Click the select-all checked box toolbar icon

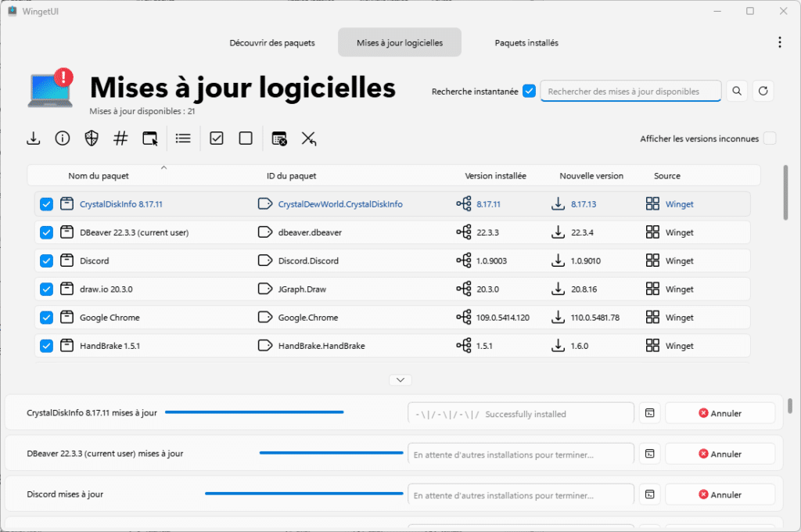click(x=217, y=138)
